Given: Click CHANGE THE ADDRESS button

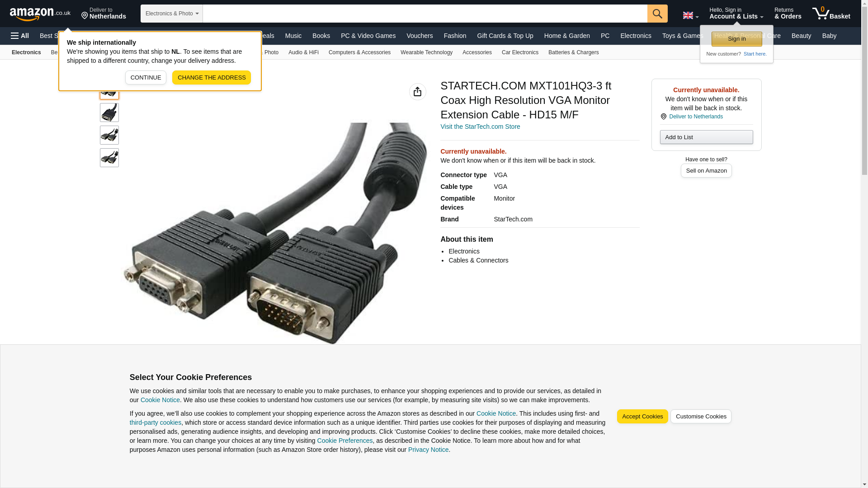Looking at the screenshot, I should pyautogui.click(x=212, y=77).
